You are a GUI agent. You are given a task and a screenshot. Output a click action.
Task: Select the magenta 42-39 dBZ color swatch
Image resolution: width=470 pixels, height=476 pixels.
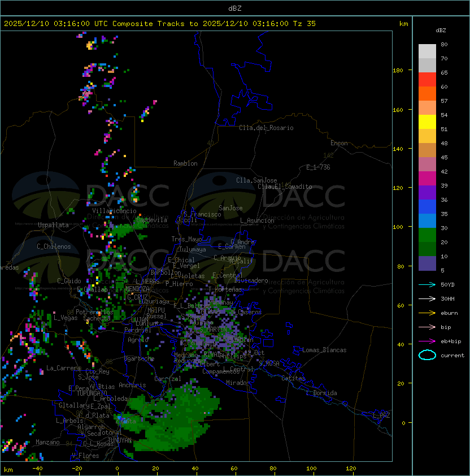pyautogui.click(x=427, y=179)
